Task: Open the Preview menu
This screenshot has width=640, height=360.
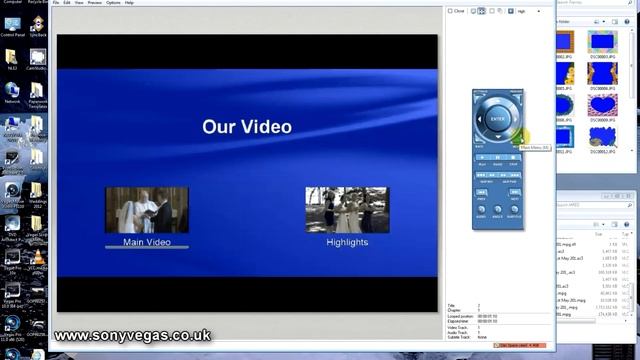Action: [95, 2]
